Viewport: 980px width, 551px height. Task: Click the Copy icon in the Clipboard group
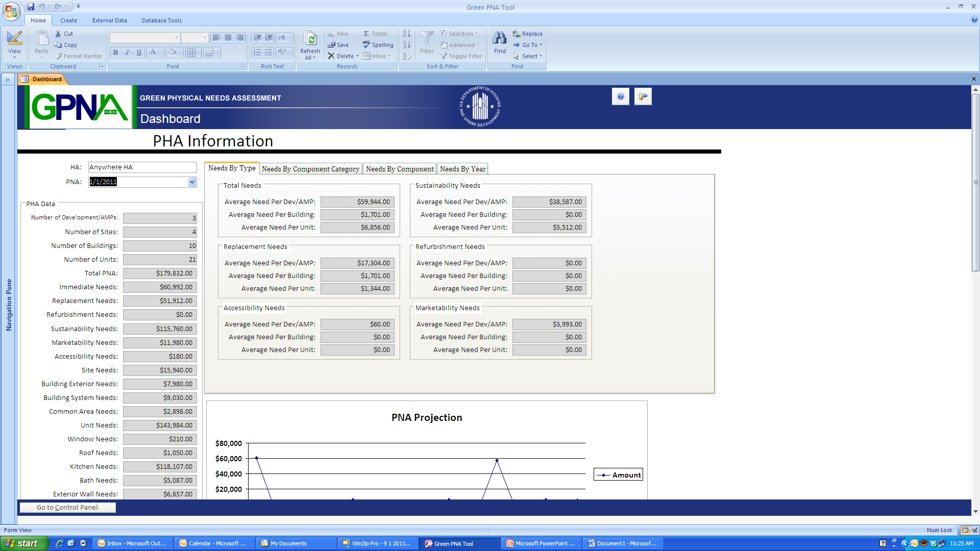point(58,45)
